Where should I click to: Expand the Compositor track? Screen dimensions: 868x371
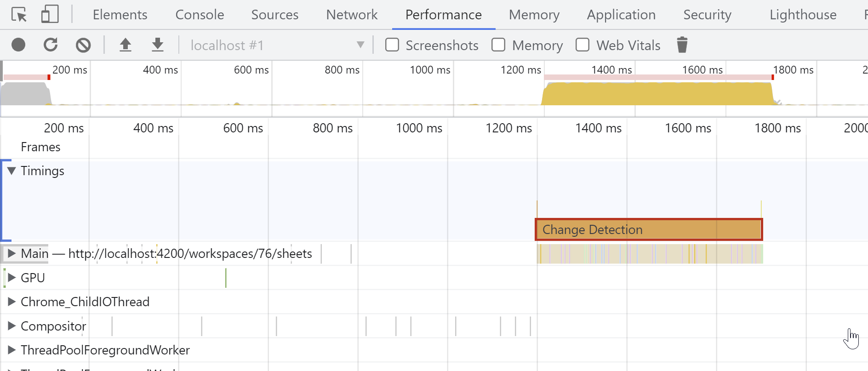click(x=12, y=326)
